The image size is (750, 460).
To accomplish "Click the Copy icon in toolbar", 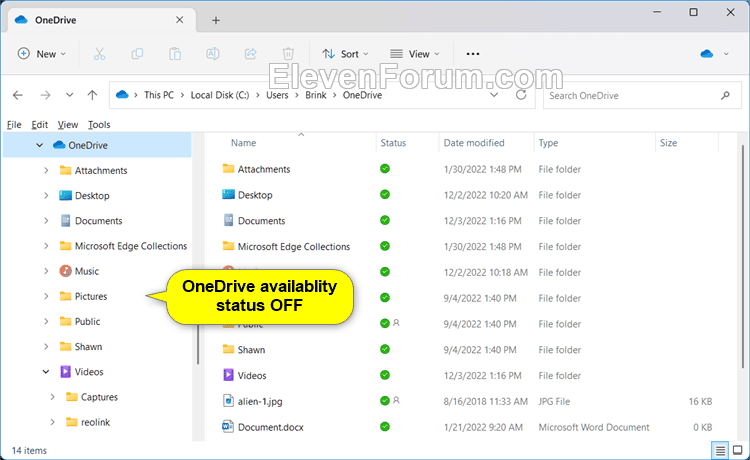I will coord(137,54).
